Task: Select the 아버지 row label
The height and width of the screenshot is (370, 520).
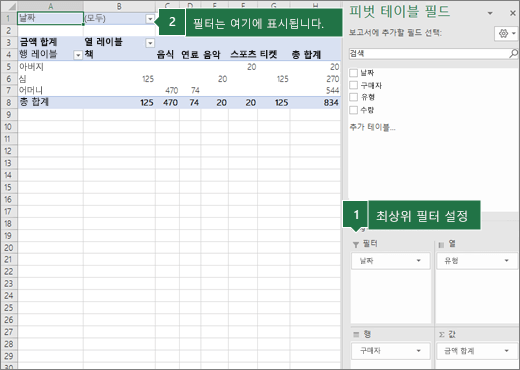Action: [x=50, y=67]
